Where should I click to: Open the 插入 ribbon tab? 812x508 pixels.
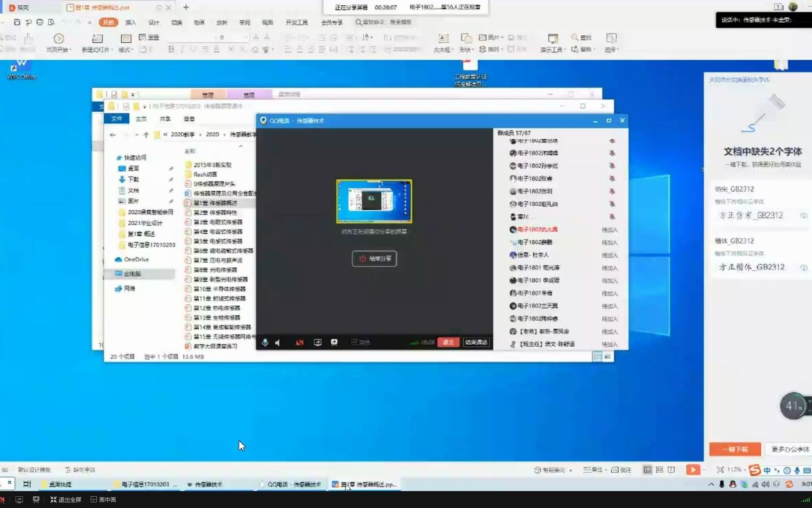pyautogui.click(x=131, y=23)
